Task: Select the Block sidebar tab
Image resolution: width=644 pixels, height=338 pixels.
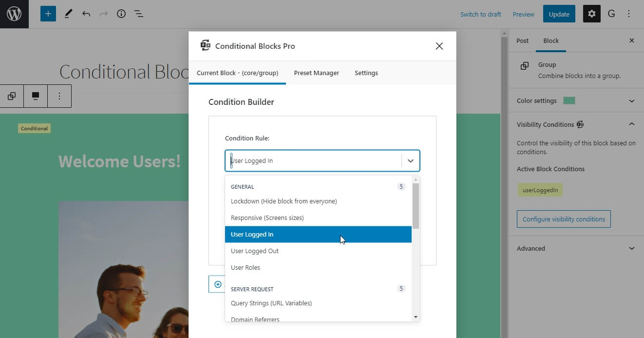Action: click(x=551, y=41)
